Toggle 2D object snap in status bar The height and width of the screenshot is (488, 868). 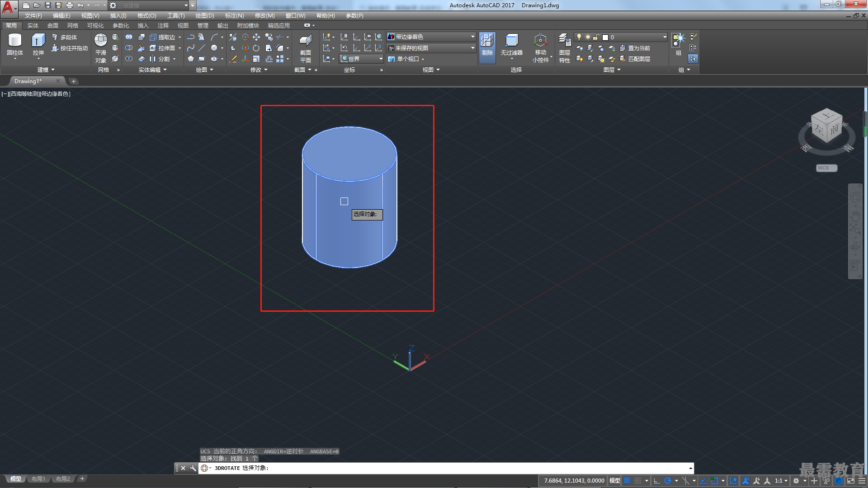714,481
